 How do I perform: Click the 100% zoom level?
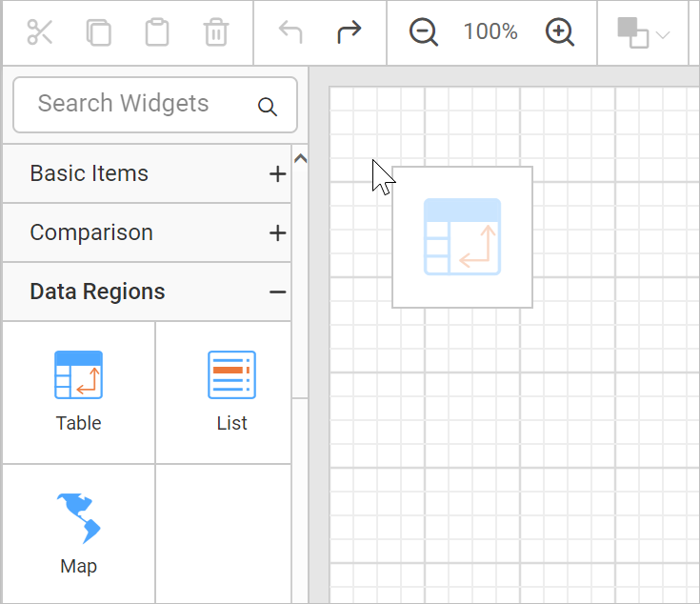coord(490,31)
